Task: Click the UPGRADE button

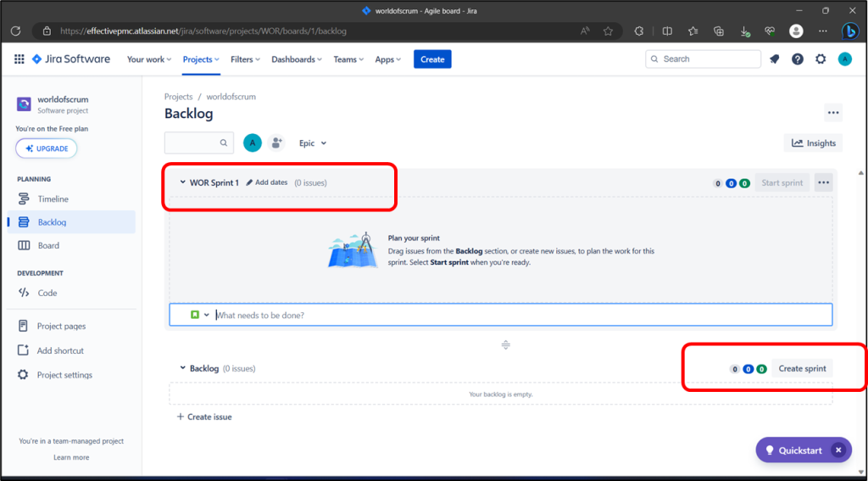Action: pyautogui.click(x=47, y=148)
